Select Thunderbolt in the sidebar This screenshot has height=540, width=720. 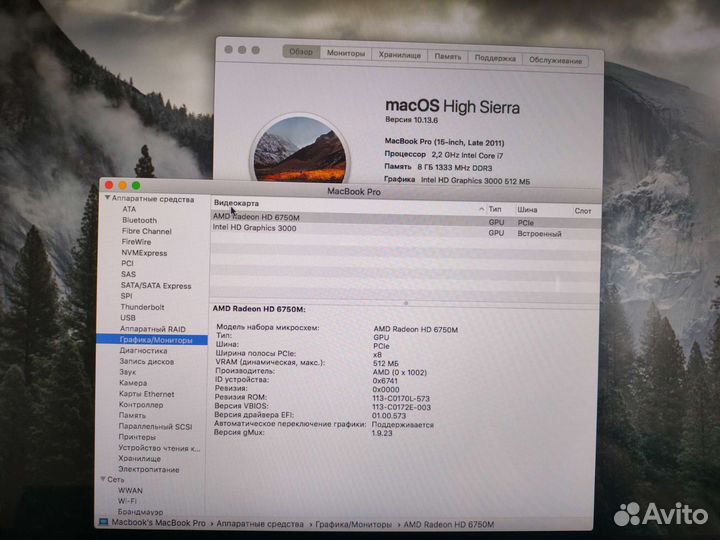[x=142, y=307]
